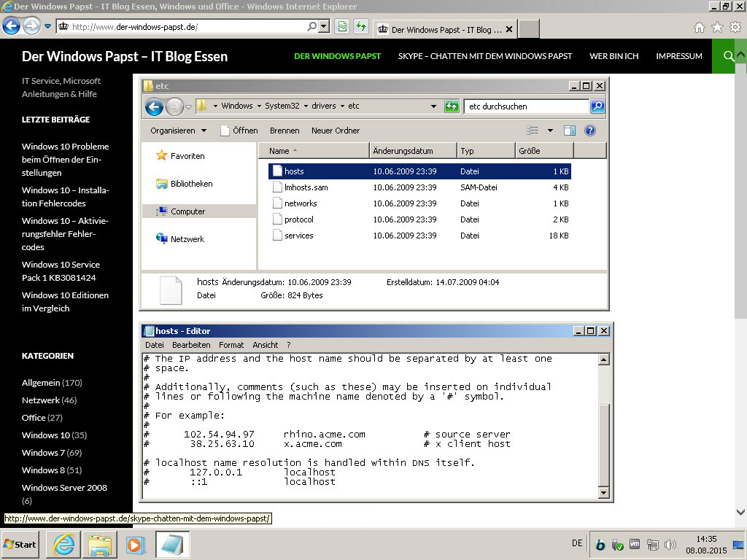Toggle the compatibility view icon
747x560 pixels.
[x=341, y=27]
